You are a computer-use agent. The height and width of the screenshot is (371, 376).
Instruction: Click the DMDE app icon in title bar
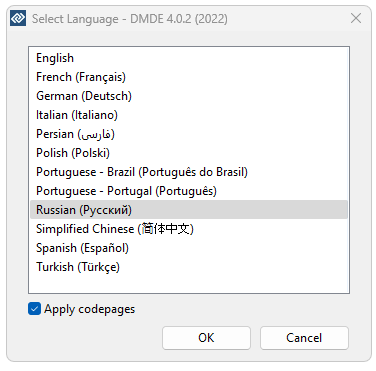[18, 18]
